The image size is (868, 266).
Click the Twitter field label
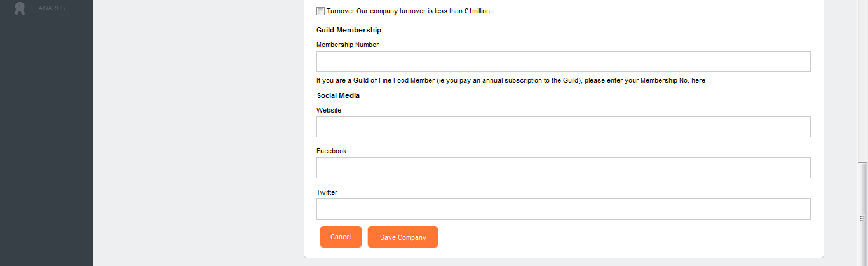327,192
